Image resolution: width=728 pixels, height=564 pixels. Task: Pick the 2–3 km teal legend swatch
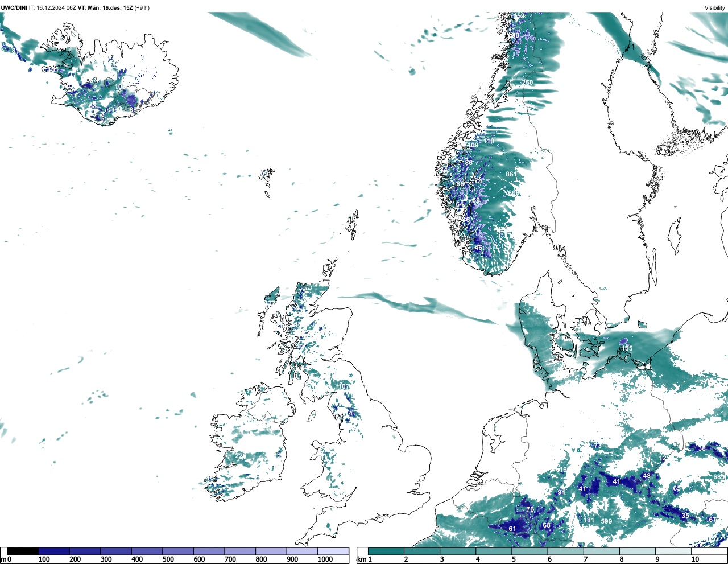(422, 551)
